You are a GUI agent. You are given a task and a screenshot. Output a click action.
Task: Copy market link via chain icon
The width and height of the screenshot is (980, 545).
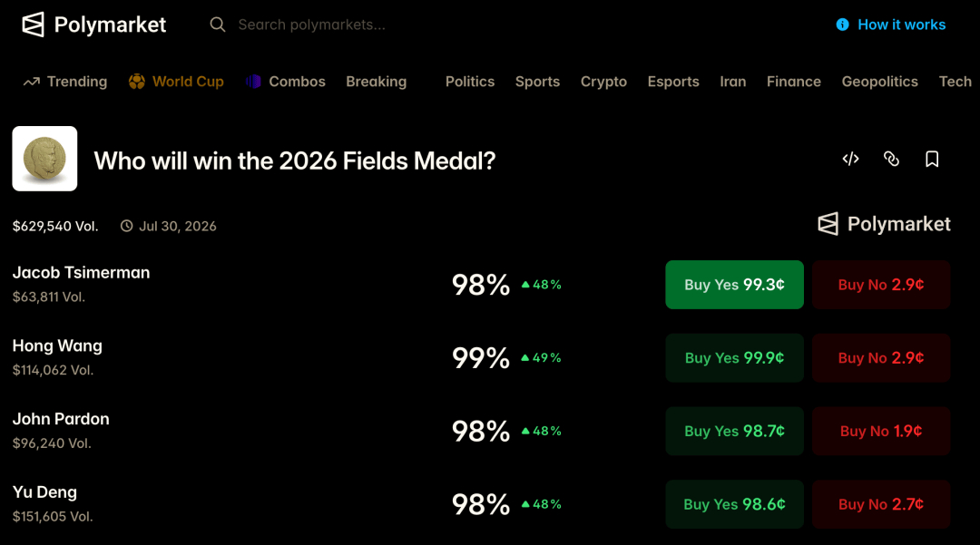click(891, 160)
